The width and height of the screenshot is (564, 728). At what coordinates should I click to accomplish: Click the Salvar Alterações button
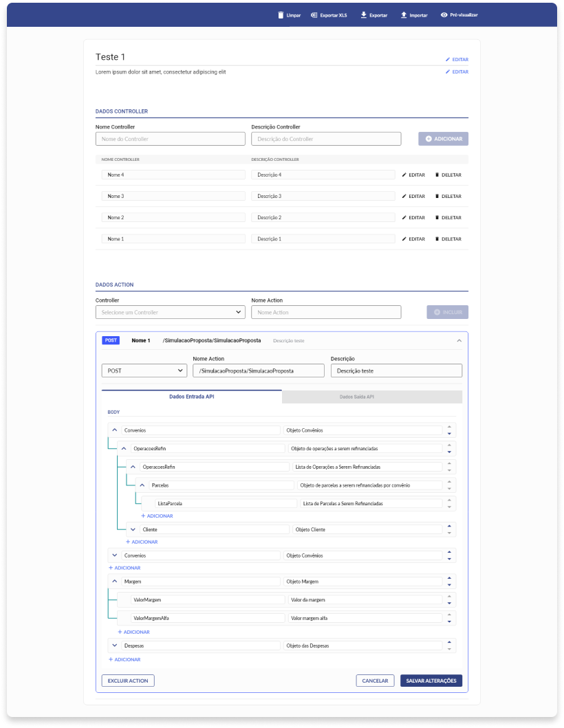coord(431,681)
